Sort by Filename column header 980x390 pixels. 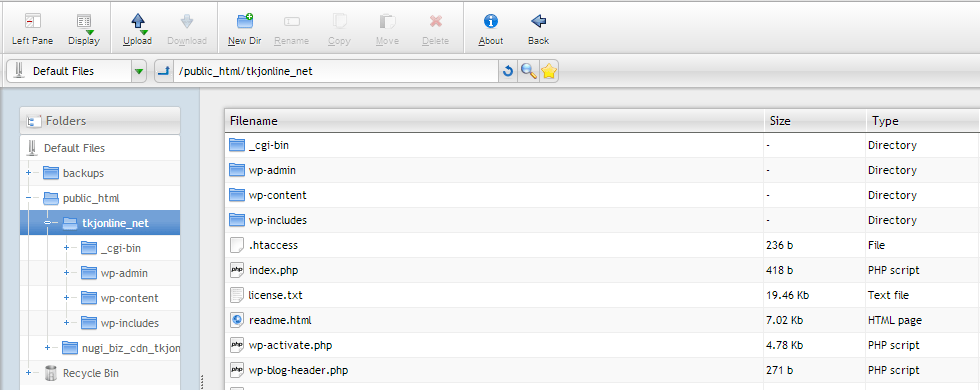494,121
